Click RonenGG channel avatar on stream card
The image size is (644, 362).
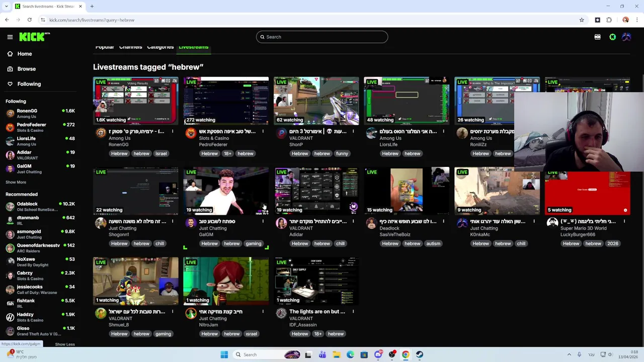101,133
